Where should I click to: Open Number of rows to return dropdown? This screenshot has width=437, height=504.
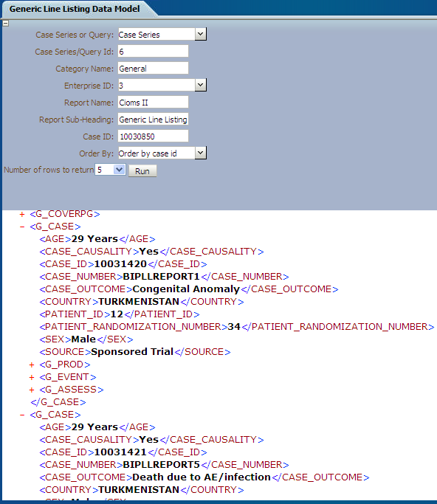pyautogui.click(x=119, y=170)
